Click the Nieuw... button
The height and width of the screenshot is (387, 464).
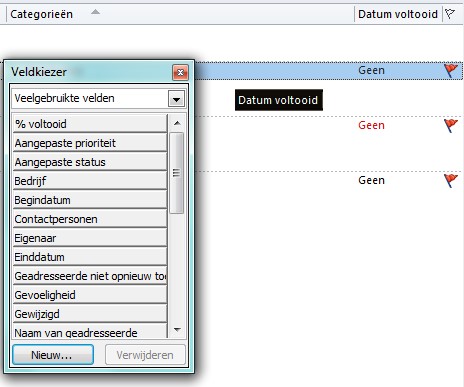click(53, 355)
